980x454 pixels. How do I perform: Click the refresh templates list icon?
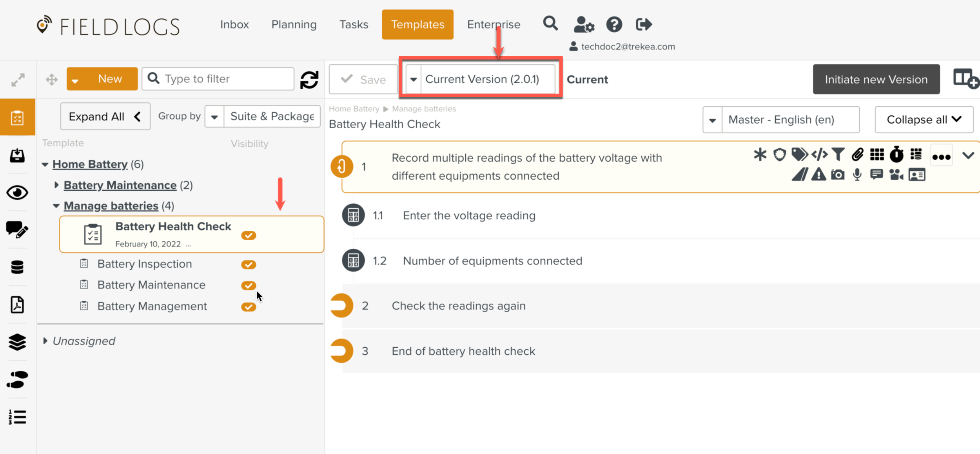pos(309,80)
